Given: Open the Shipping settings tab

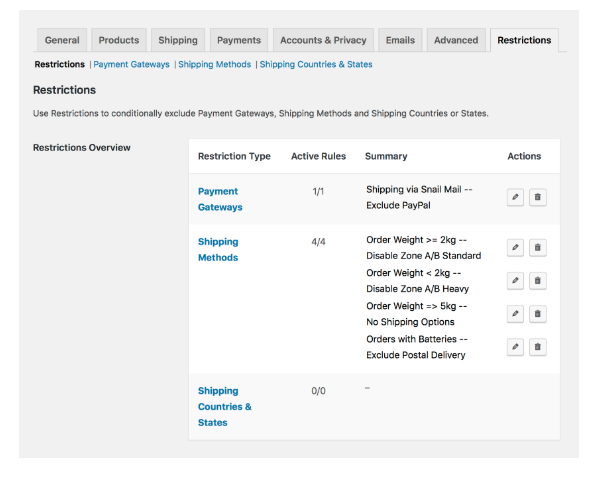Looking at the screenshot, I should pos(178,40).
